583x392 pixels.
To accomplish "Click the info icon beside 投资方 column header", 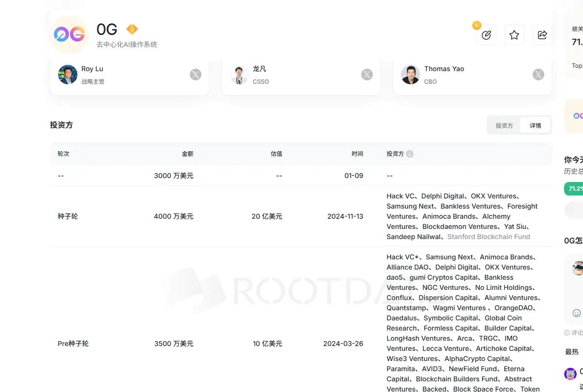I will pyautogui.click(x=410, y=154).
